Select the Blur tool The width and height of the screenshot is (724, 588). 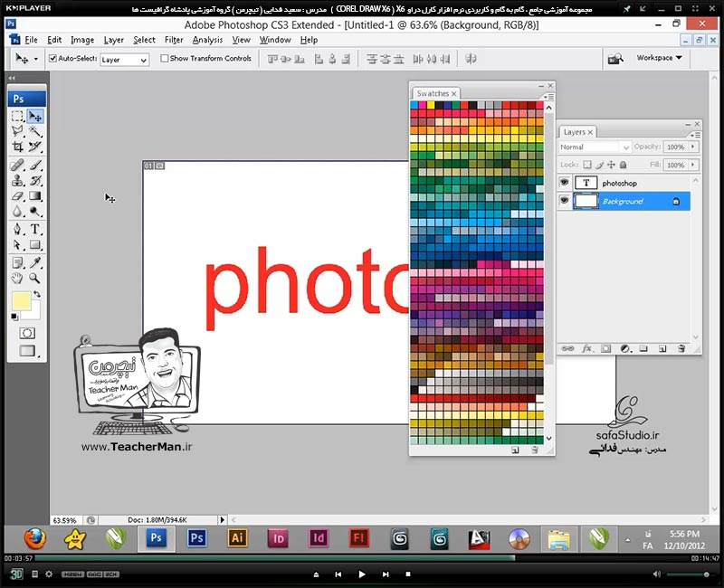click(17, 212)
